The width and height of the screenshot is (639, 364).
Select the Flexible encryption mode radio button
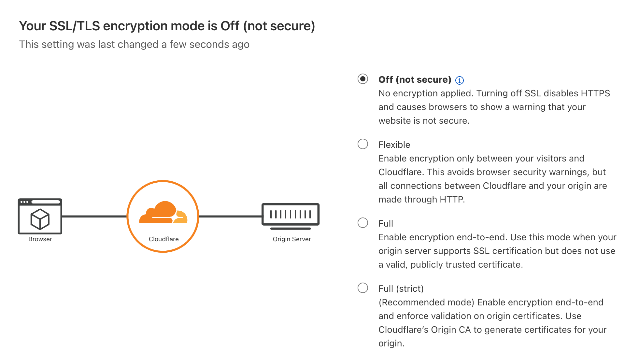click(x=362, y=144)
